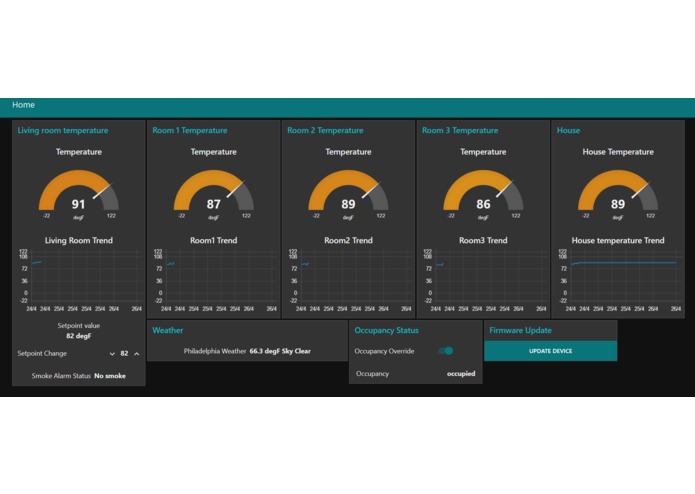Click the gauge reading 87

click(214, 204)
